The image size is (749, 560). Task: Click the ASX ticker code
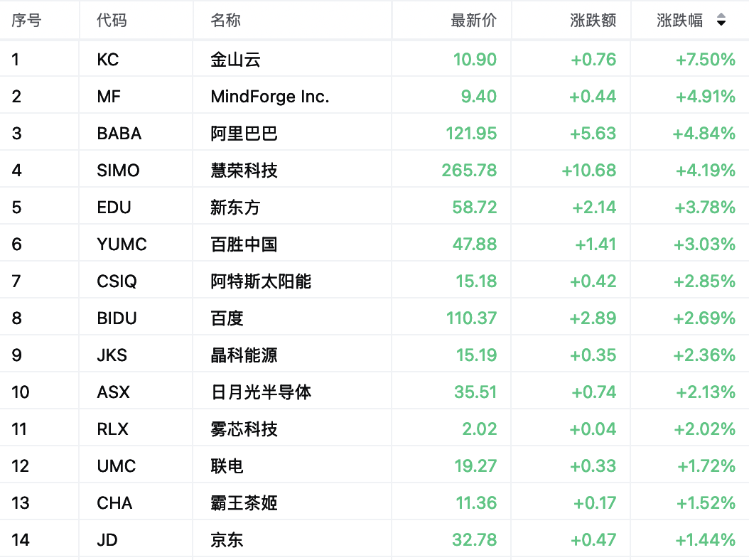click(x=113, y=392)
